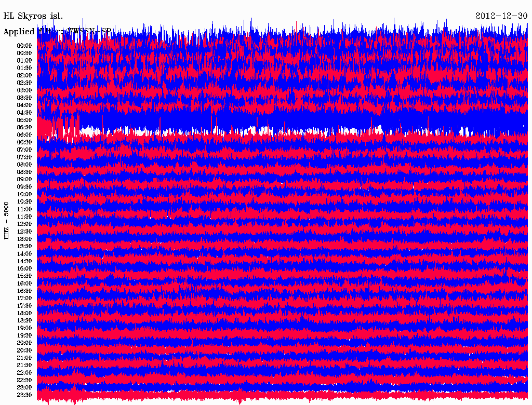This screenshot has width=532, height=405.
Task: Select the 09:00 time label
Action: [24, 180]
